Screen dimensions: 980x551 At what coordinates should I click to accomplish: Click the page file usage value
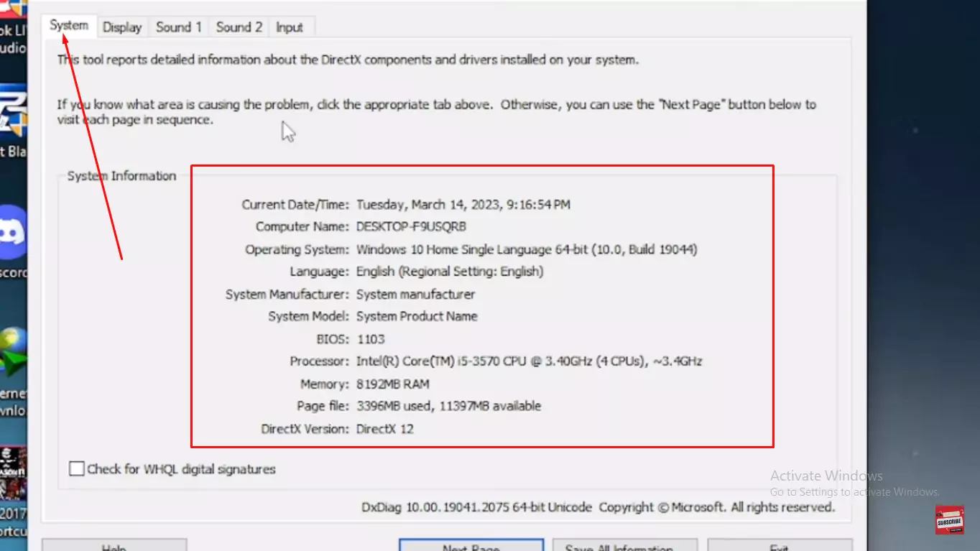[448, 407]
